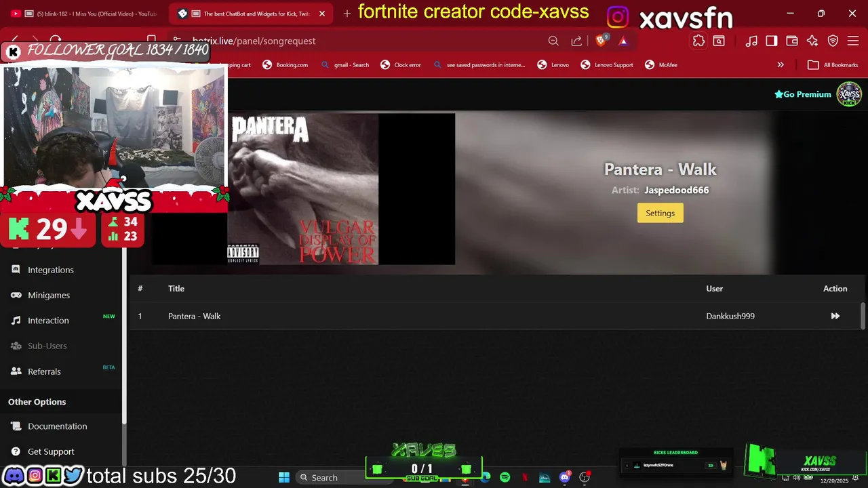Click the Title column header
The width and height of the screenshot is (868, 488).
(176, 288)
